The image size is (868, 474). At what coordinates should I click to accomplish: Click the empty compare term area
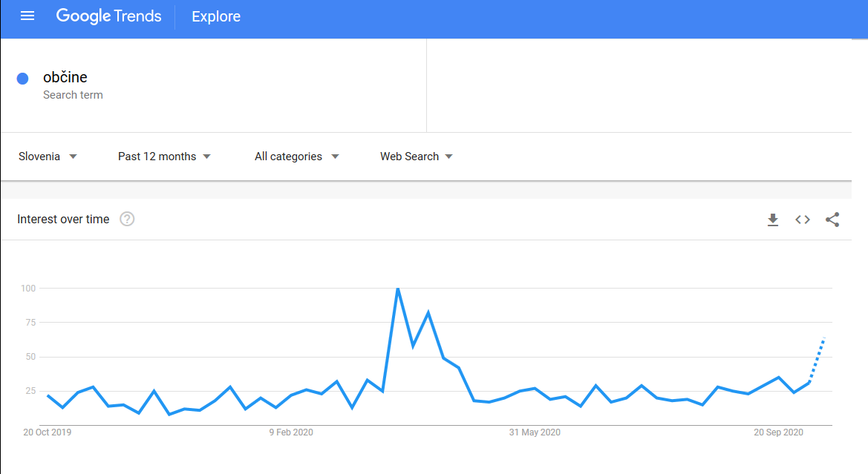coord(639,85)
